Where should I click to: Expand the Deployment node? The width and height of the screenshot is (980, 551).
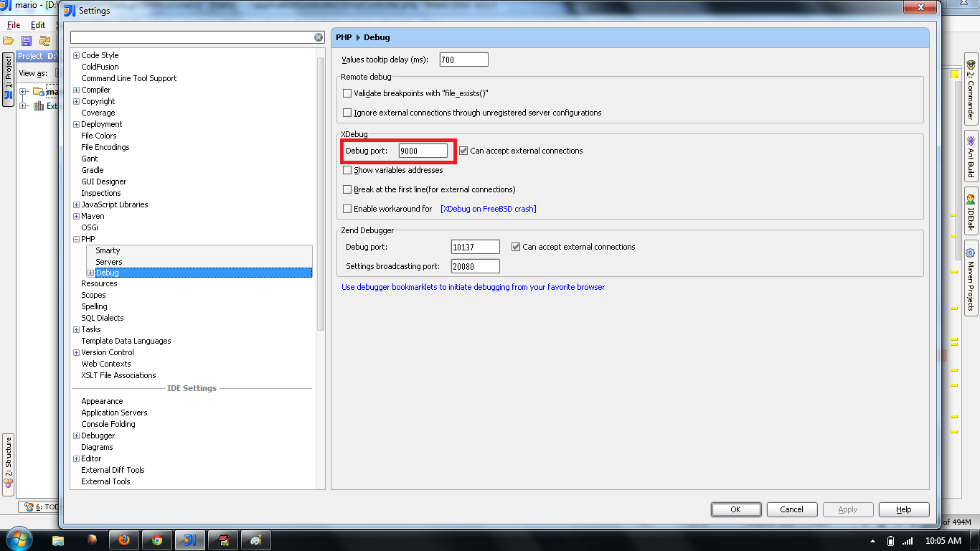point(76,124)
